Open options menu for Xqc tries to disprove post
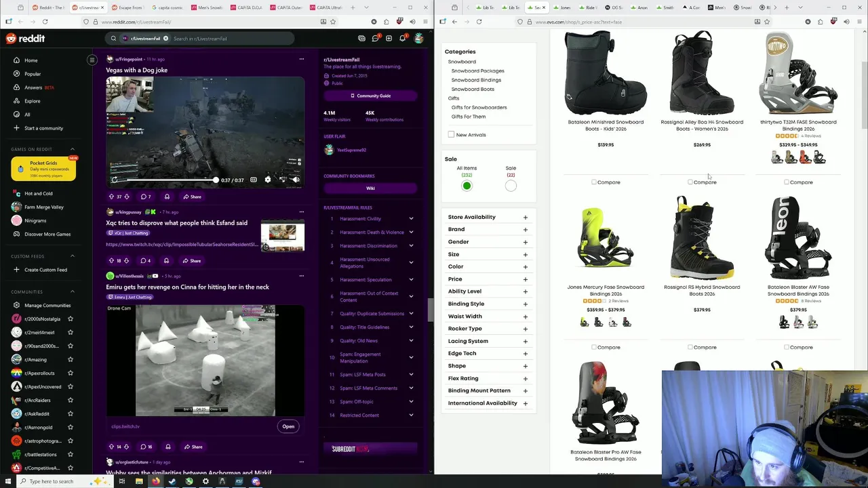This screenshot has height=488, width=868. click(x=302, y=211)
